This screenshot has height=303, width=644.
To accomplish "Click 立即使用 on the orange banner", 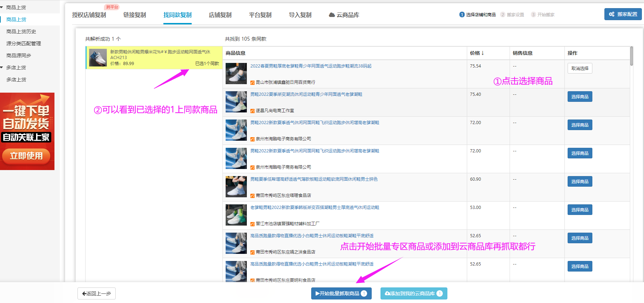I will pos(26,156).
